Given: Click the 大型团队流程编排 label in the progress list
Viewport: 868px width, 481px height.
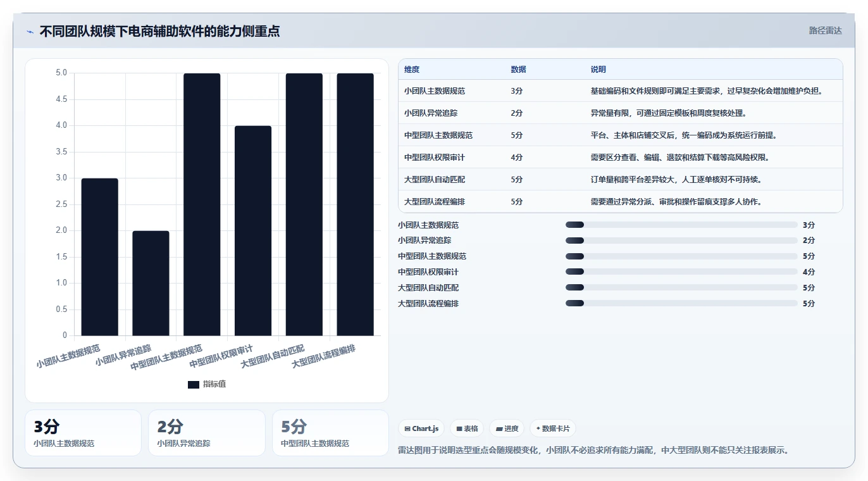Looking at the screenshot, I should (x=428, y=304).
